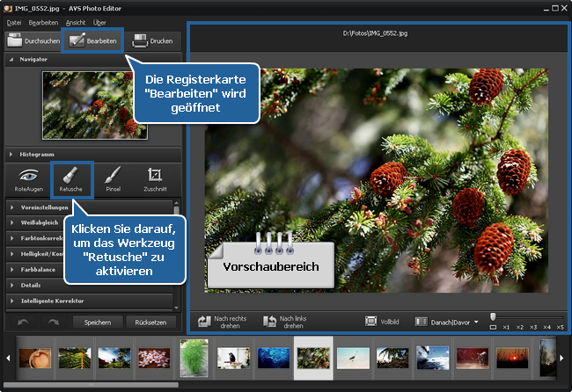Expand the Histogramm panel
572x392 pixels.
pos(11,155)
